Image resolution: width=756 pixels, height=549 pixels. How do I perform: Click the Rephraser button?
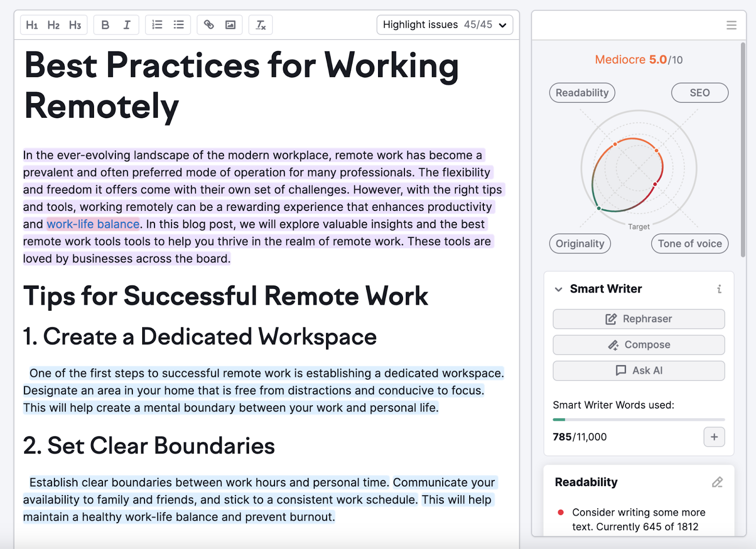638,319
